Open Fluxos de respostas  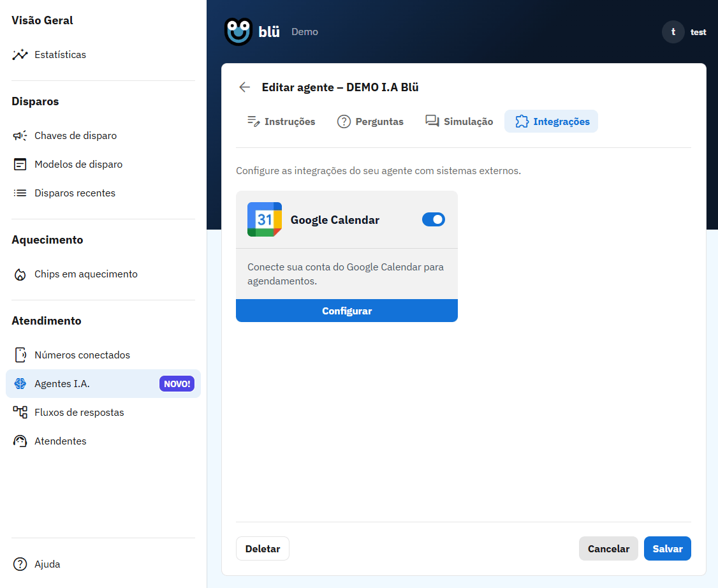pyautogui.click(x=103, y=412)
